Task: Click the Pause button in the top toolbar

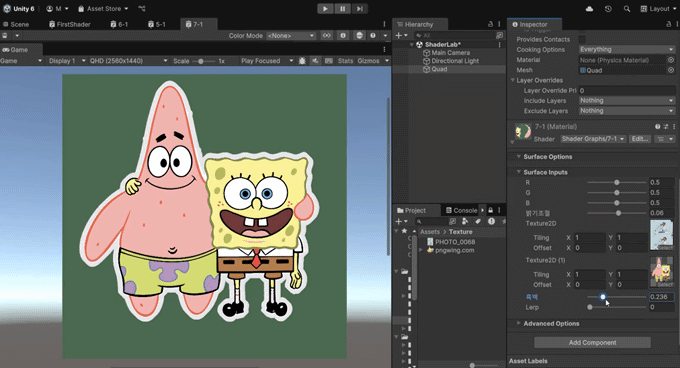Action: (x=342, y=9)
